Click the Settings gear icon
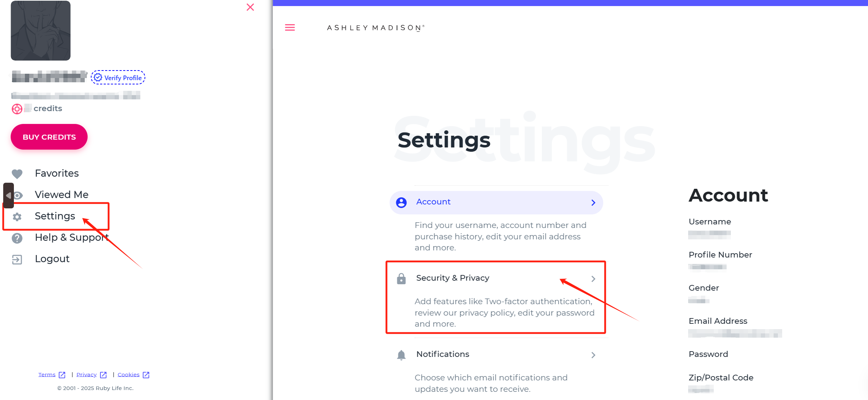 click(x=17, y=217)
